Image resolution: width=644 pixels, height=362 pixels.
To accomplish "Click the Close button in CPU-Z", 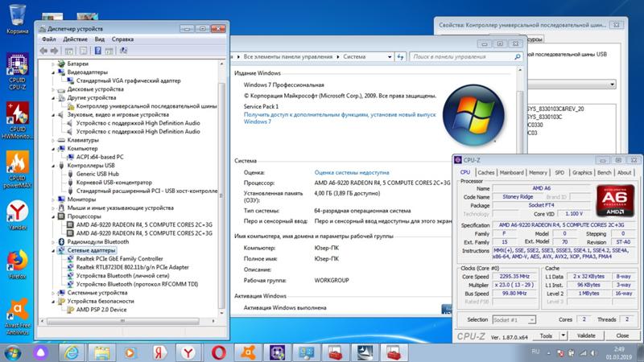I will (622, 335).
